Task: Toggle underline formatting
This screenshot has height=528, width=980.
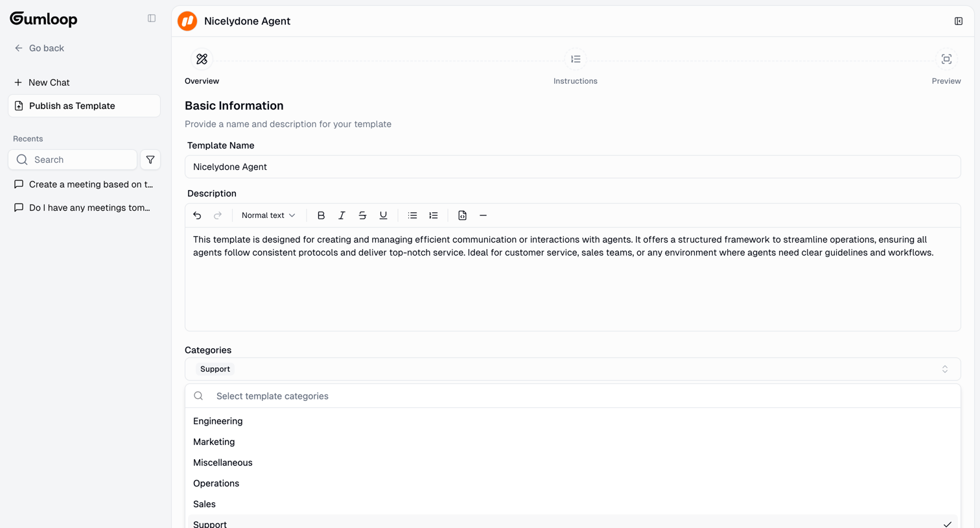Action: coord(383,215)
